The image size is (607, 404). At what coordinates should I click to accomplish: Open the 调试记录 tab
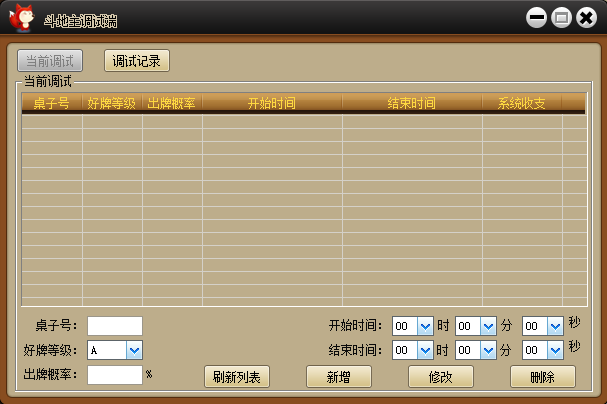pyautogui.click(x=137, y=61)
